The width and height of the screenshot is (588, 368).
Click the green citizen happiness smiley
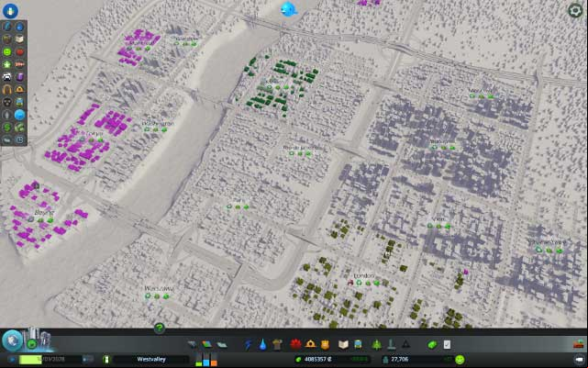point(460,360)
